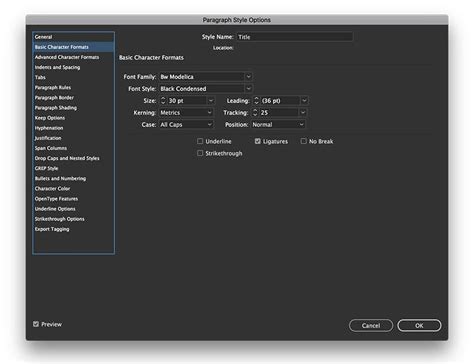
Task: Click the Tracking stepper arrows
Action: pyautogui.click(x=255, y=113)
